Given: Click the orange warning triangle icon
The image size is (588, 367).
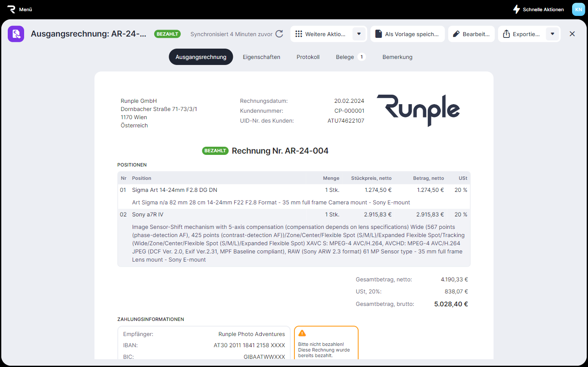Looking at the screenshot, I should (x=302, y=333).
